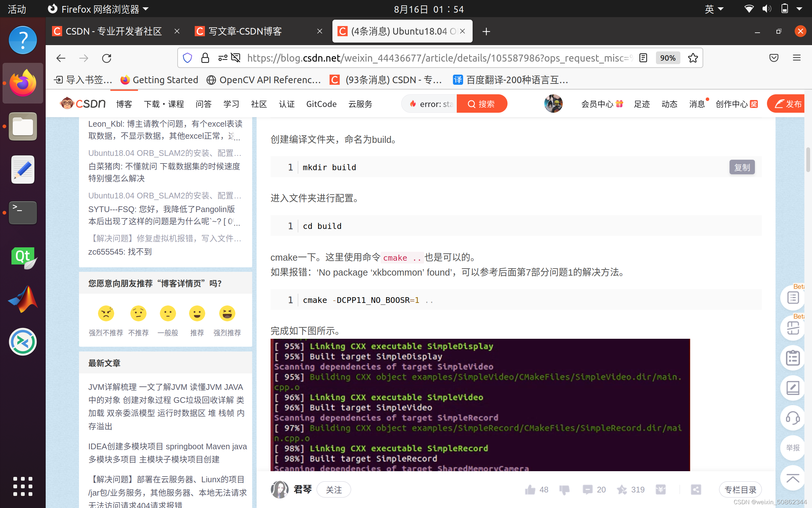The height and width of the screenshot is (508, 812).
Task: Copy the mkdir build code with 复制
Action: tap(742, 167)
